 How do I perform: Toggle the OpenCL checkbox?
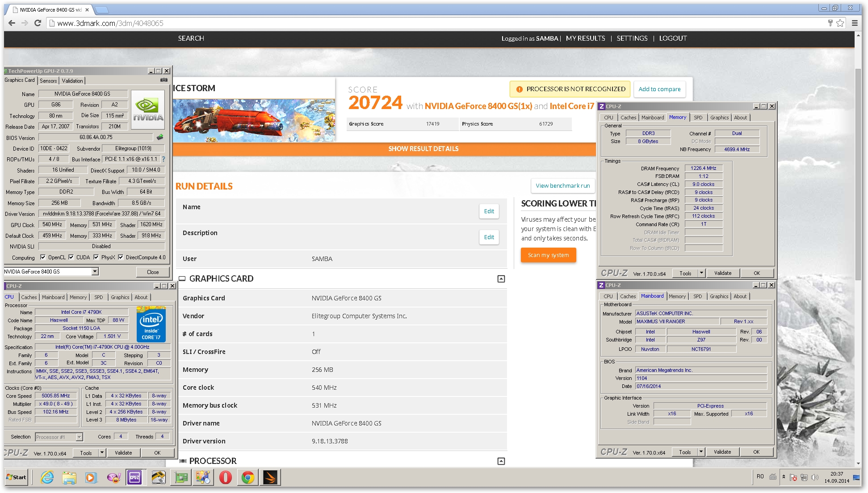point(43,257)
